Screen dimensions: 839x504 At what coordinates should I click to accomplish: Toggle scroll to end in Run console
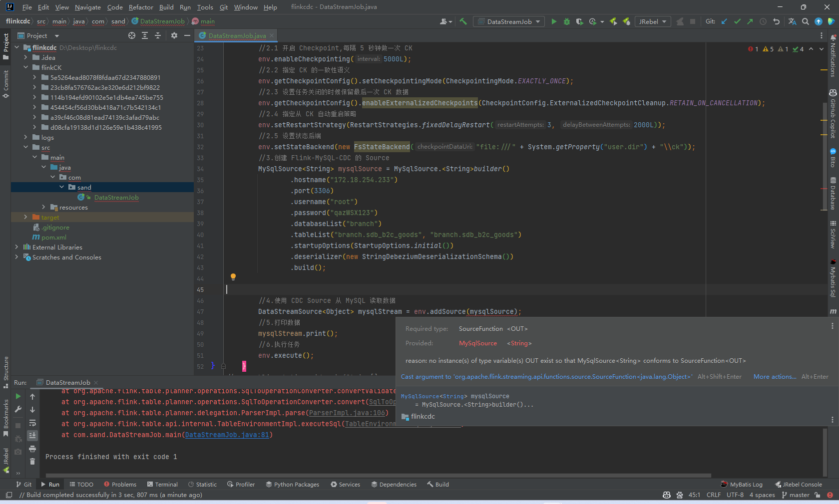[32, 436]
